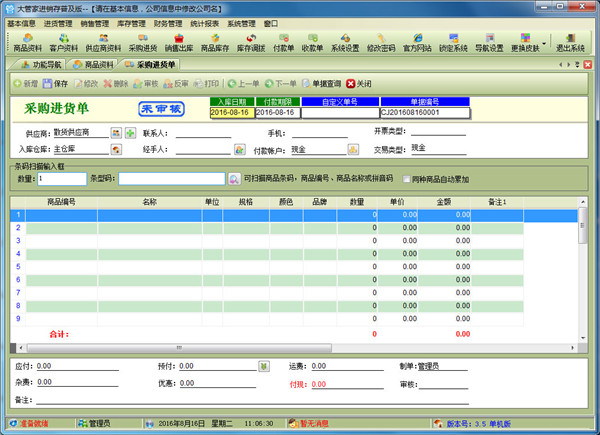Open the 付款帐户 selector button
Image resolution: width=600 pixels, height=435 pixels.
click(x=353, y=150)
